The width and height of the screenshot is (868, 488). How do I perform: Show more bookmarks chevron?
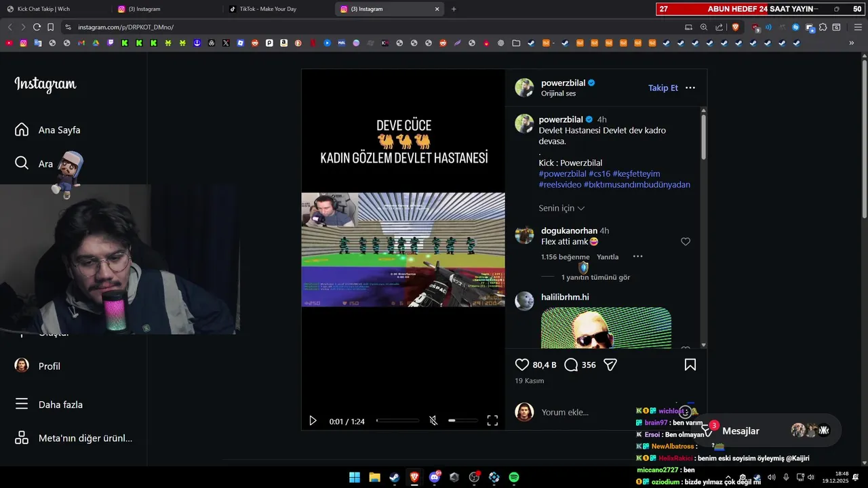(852, 43)
